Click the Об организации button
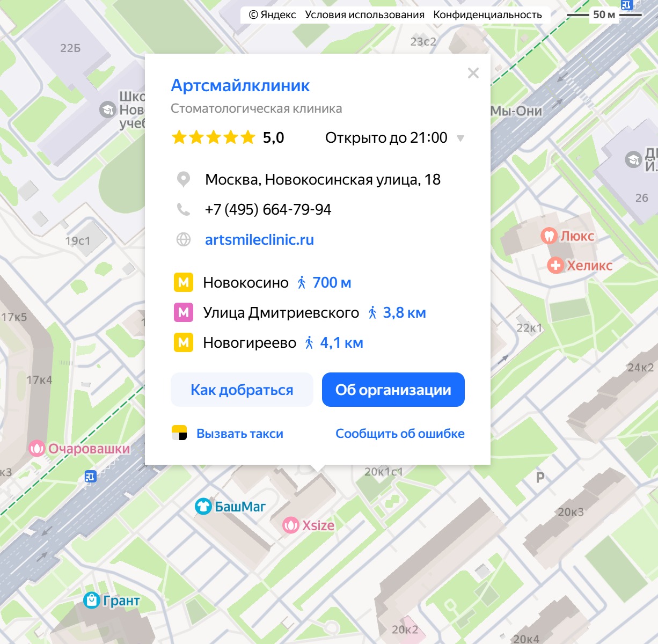 coord(393,390)
